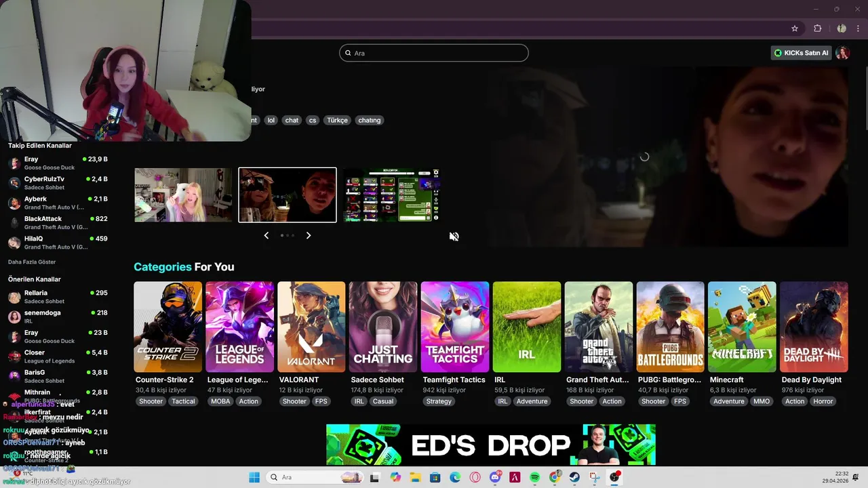The height and width of the screenshot is (488, 868).
Task: Open the BlackAttack channel
Action: pyautogui.click(x=58, y=222)
